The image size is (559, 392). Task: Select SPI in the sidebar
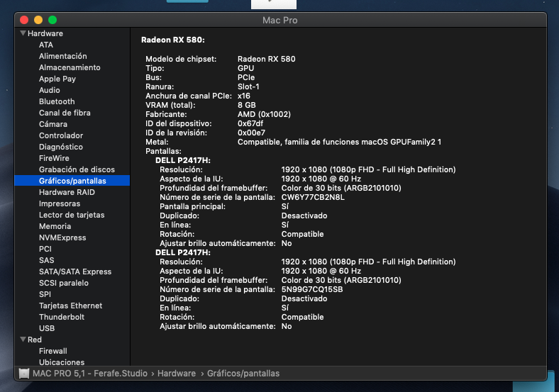45,294
